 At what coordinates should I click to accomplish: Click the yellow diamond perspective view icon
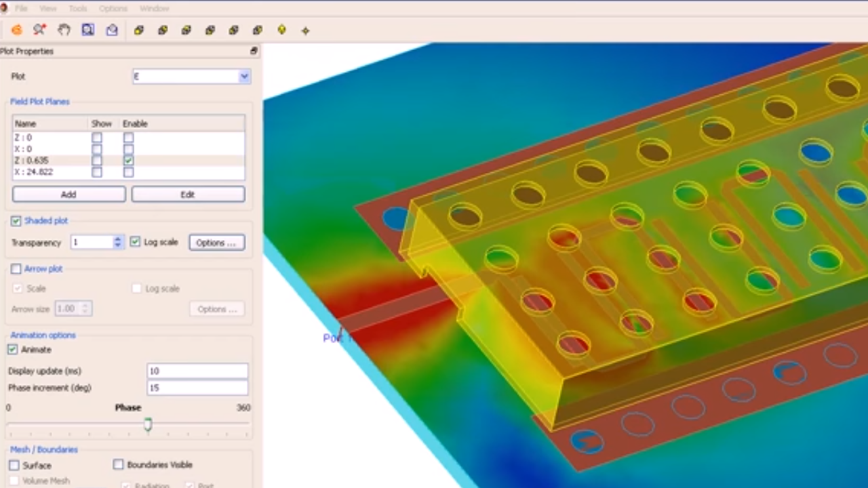[x=281, y=30]
